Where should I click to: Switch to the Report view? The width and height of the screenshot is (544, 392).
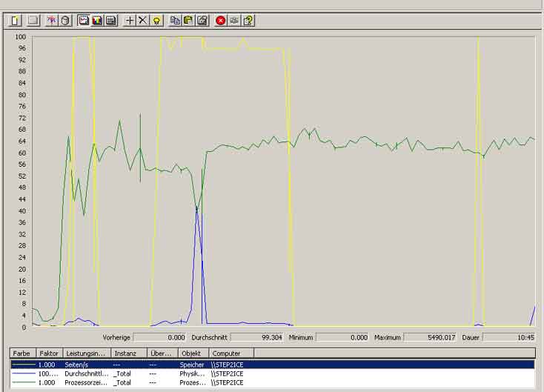click(110, 21)
